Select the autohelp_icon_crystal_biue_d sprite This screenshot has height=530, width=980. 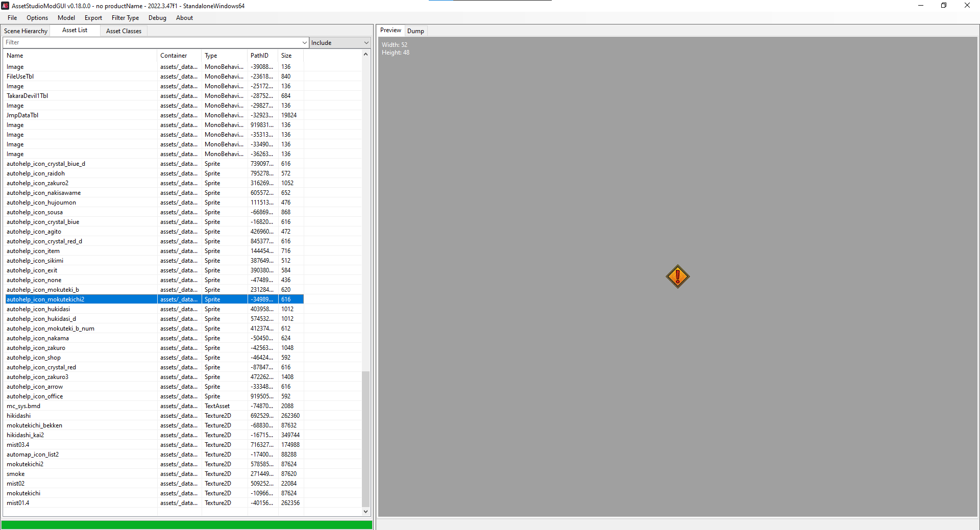(x=154, y=164)
